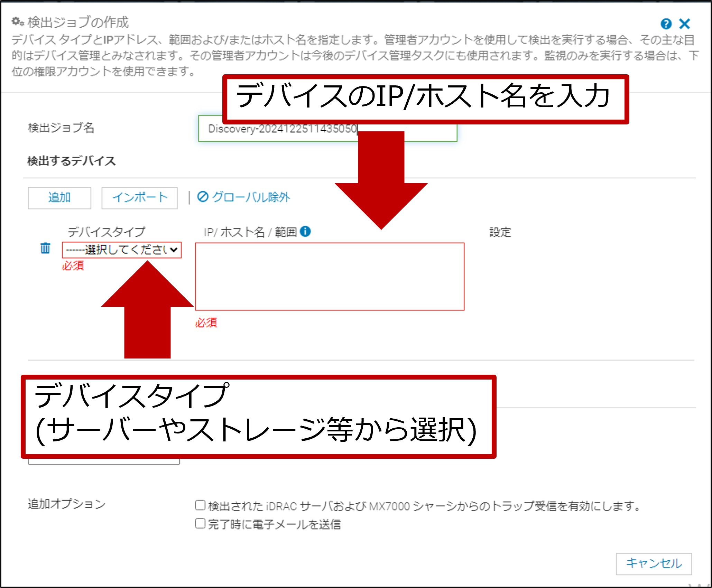Check 完了時に電子メールを送信 box

pyautogui.click(x=200, y=523)
